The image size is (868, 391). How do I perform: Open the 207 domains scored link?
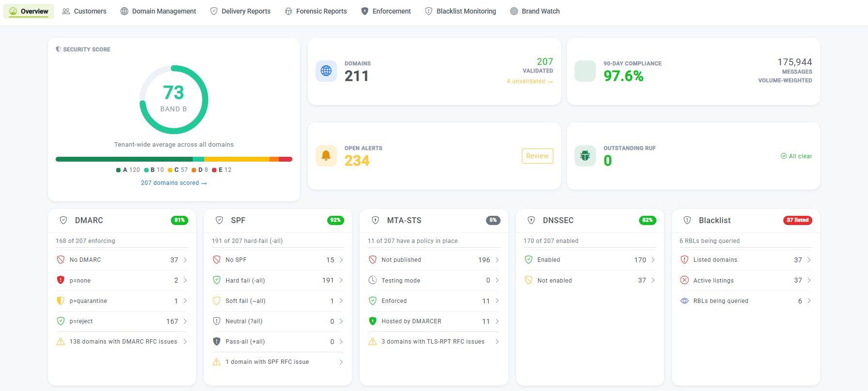tap(174, 183)
